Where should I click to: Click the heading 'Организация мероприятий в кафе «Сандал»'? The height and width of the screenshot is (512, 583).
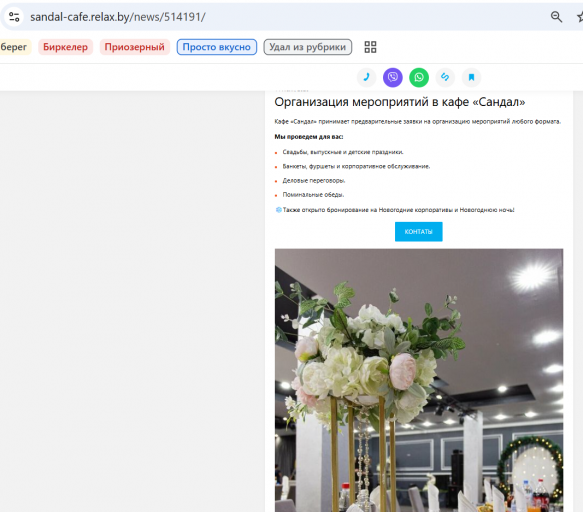(x=400, y=102)
